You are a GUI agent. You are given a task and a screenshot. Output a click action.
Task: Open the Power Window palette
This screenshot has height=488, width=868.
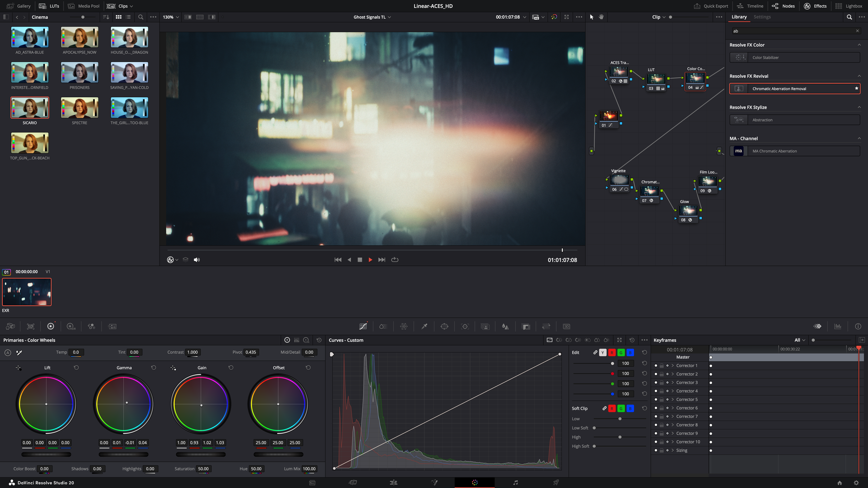(x=444, y=326)
